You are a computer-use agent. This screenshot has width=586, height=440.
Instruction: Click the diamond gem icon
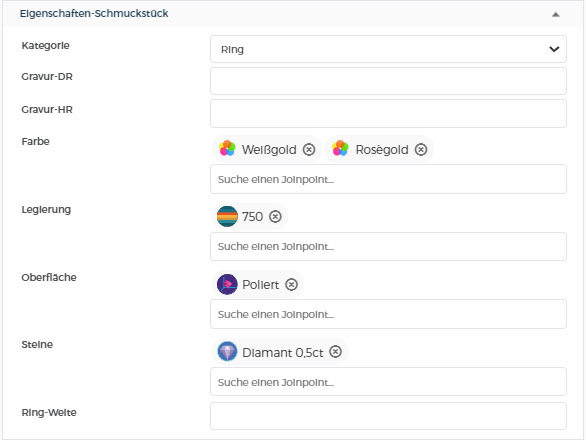[227, 352]
